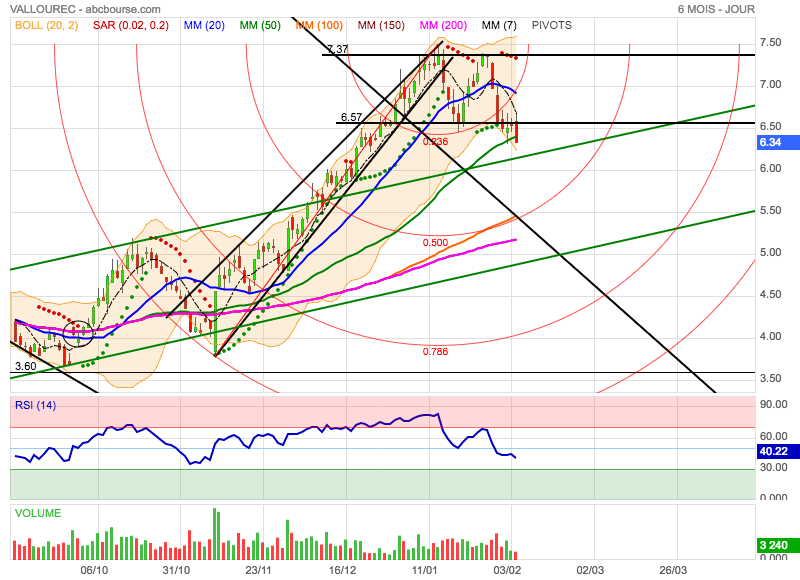Image resolution: width=800 pixels, height=580 pixels.
Task: Click the PIVOTS legend label
Action: pyautogui.click(x=552, y=26)
